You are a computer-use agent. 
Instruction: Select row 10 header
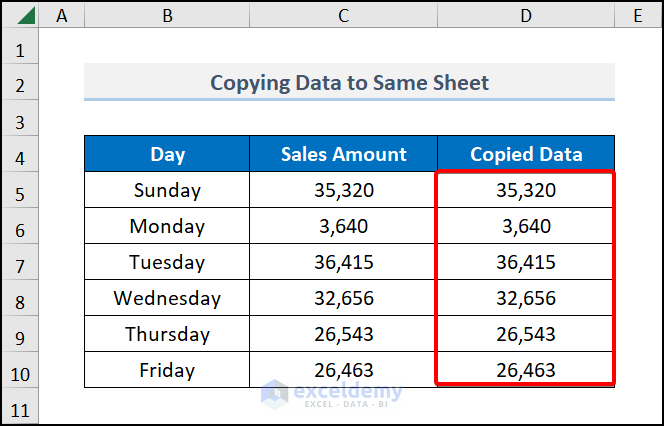point(22,370)
